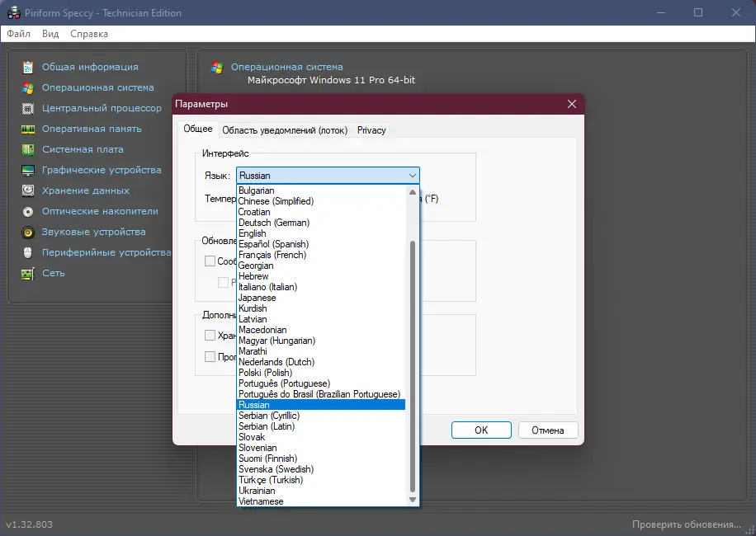Choose Polski (Polish) entry
756x536 pixels.
tap(322, 373)
